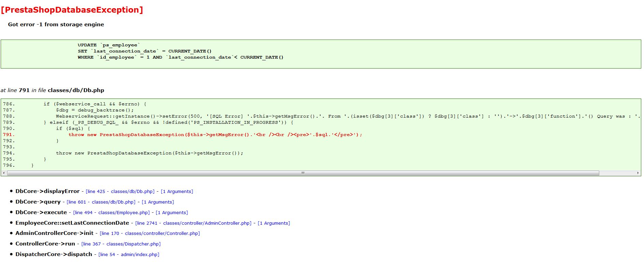The width and height of the screenshot is (644, 269).
Task: Click the horizontal scrollbar thumb in code box
Action: (303, 173)
